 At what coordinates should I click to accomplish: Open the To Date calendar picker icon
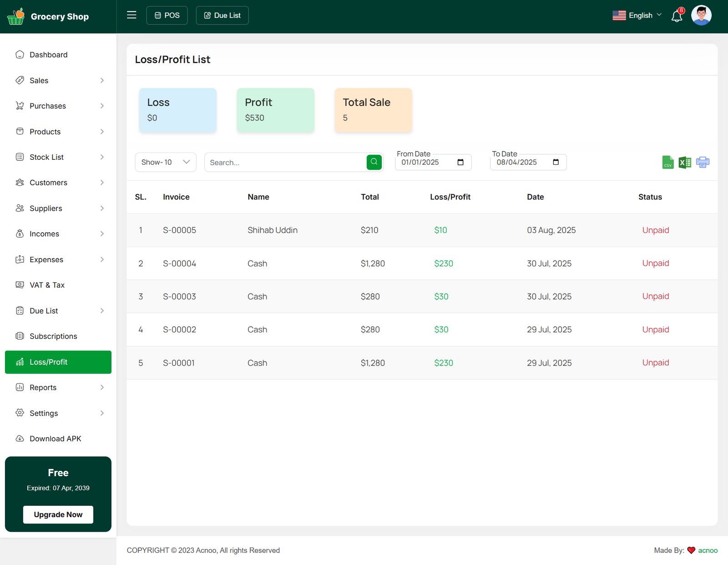click(556, 162)
